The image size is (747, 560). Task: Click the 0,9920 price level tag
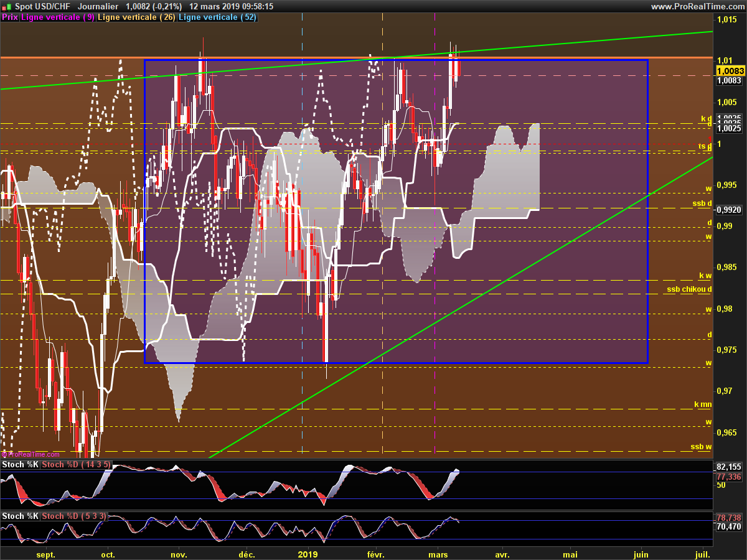point(728,210)
